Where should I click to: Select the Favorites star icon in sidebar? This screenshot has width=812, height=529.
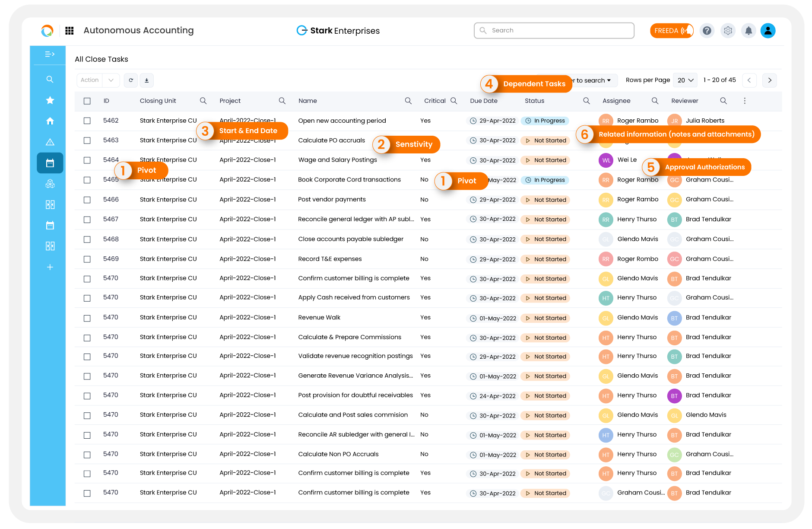[50, 100]
